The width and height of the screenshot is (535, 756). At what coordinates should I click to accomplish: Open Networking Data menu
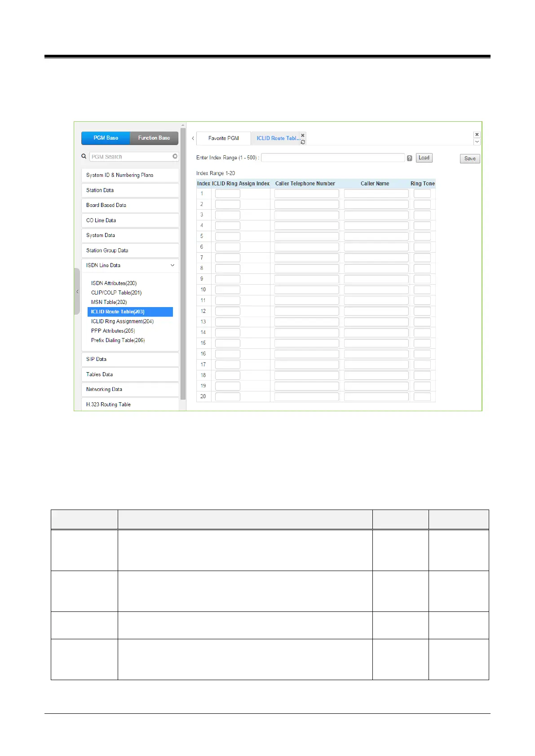pos(130,389)
